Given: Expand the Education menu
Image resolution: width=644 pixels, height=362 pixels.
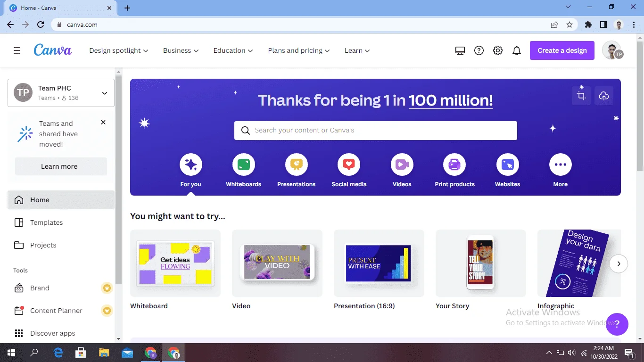Looking at the screenshot, I should pyautogui.click(x=233, y=50).
